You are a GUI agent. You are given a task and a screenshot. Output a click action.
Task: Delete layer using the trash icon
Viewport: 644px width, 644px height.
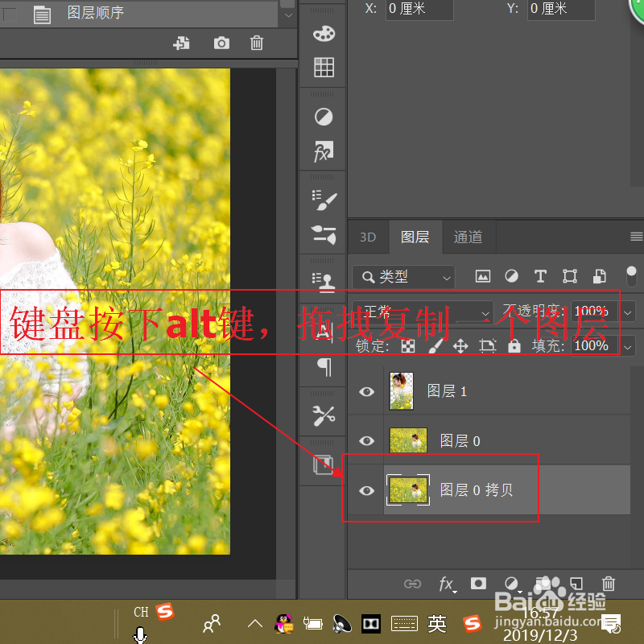[x=609, y=582]
